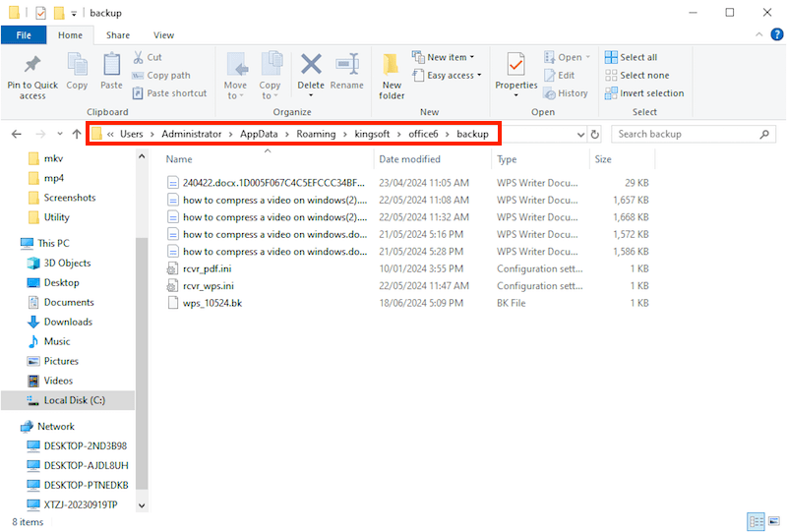
Task: Click Pin to Quick access icon
Action: tap(32, 65)
